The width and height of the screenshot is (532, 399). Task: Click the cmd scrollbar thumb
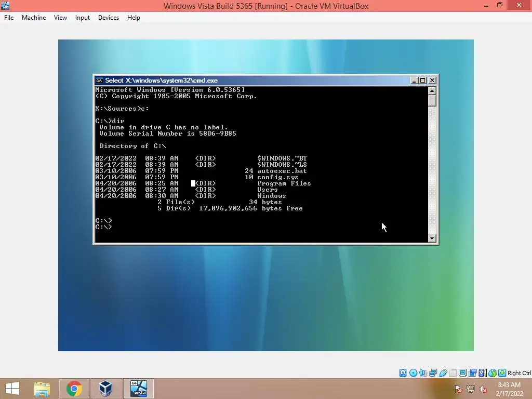point(432,100)
